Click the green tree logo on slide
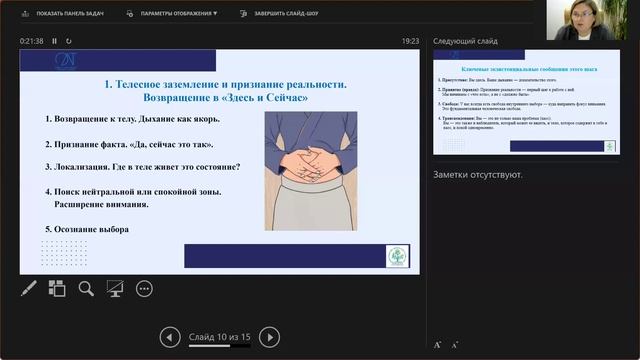 (397, 256)
